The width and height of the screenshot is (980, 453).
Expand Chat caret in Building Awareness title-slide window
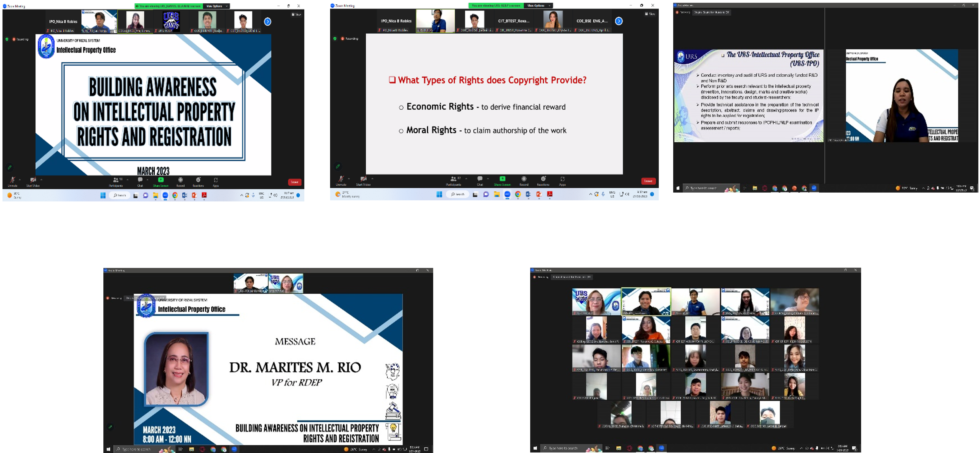click(x=148, y=179)
